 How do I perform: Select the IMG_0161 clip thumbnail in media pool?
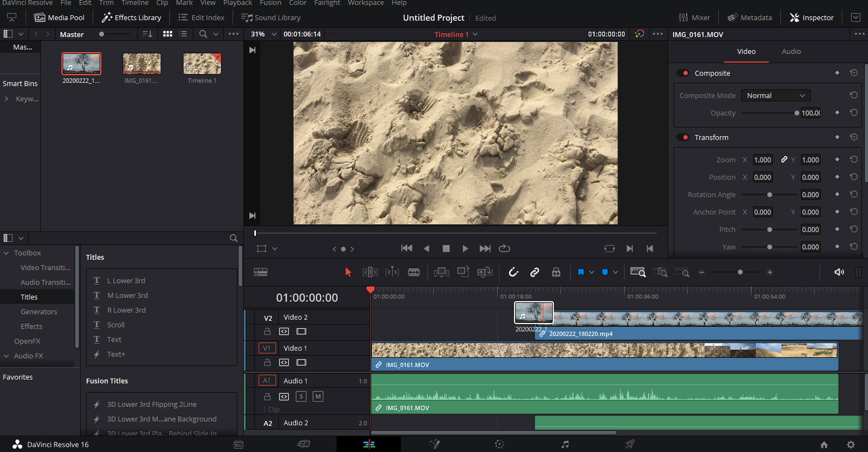(142, 63)
